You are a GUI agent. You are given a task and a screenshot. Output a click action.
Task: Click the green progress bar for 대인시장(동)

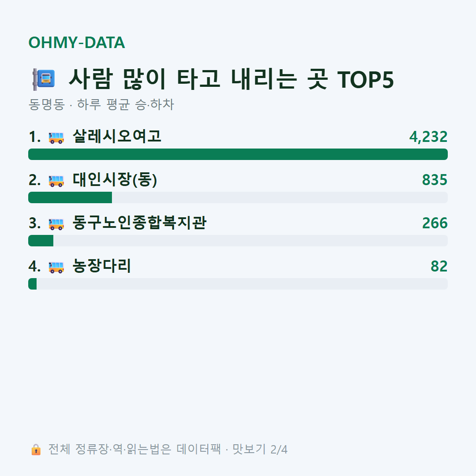70,197
